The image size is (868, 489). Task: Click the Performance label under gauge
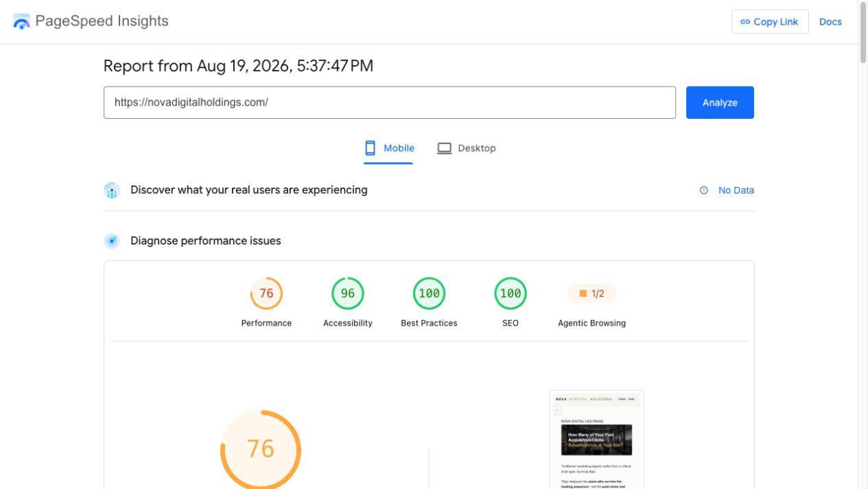pos(266,323)
